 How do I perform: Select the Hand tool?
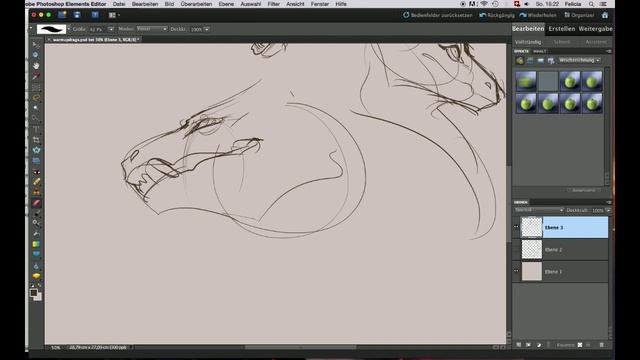coord(36,65)
